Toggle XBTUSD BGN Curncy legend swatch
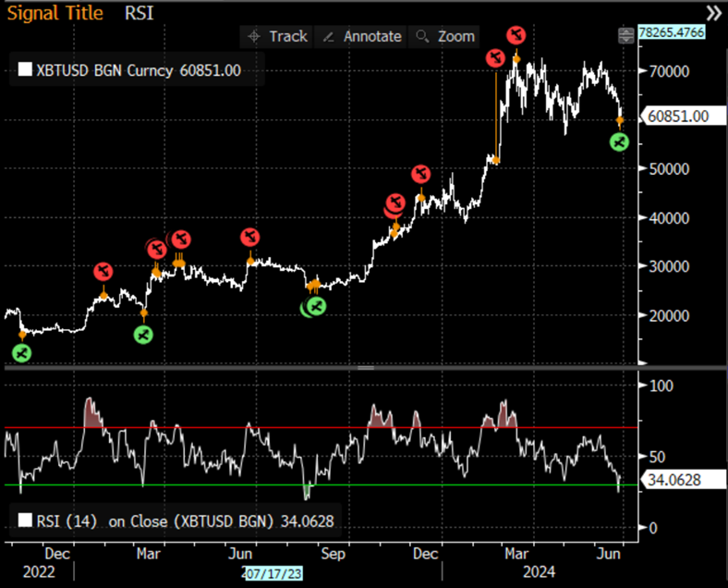Image resolution: width=728 pixels, height=588 pixels. click(x=25, y=69)
